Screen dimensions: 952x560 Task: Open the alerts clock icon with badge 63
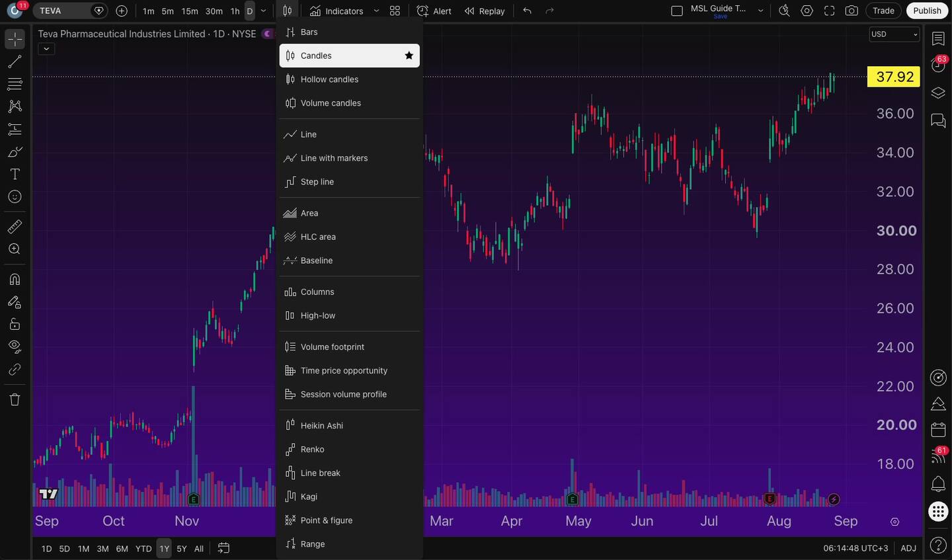(938, 64)
